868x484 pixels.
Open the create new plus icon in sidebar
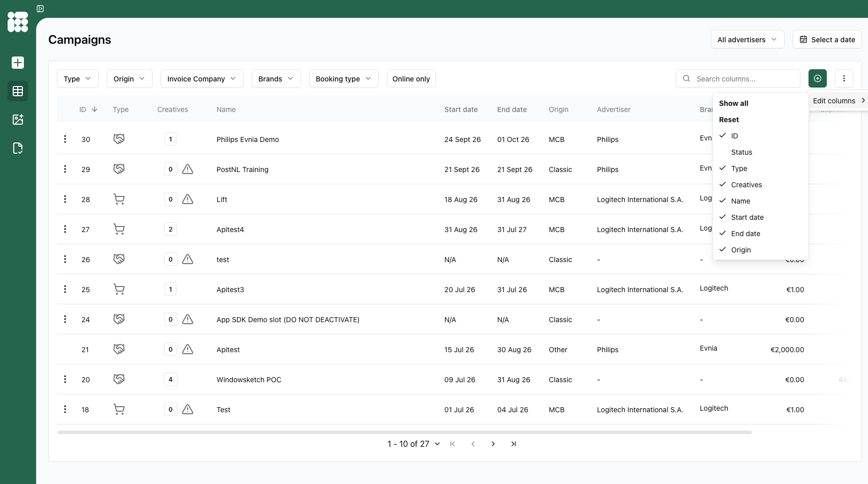click(18, 63)
